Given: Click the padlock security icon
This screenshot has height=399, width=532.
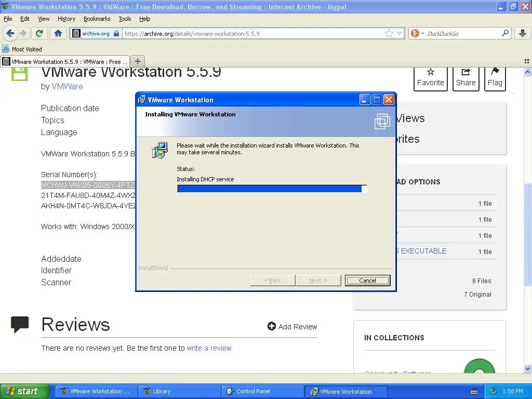Looking at the screenshot, I should tap(116, 33).
